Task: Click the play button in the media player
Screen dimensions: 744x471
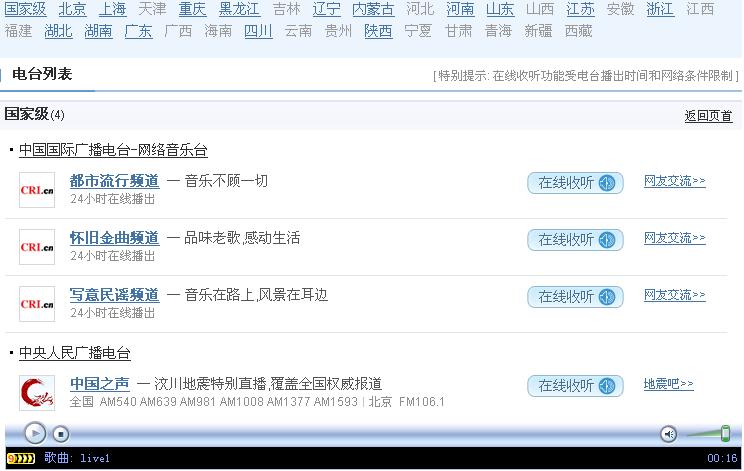Action: 35,433
